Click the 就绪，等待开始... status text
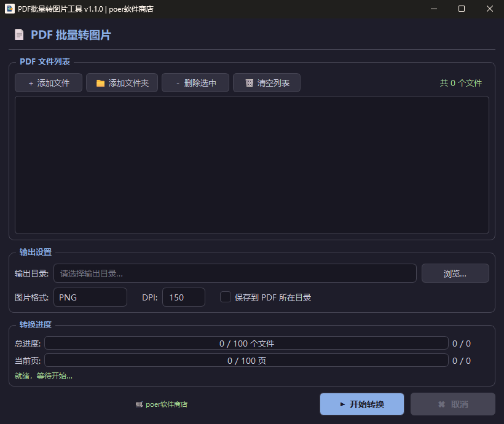The image size is (504, 424). click(x=44, y=376)
